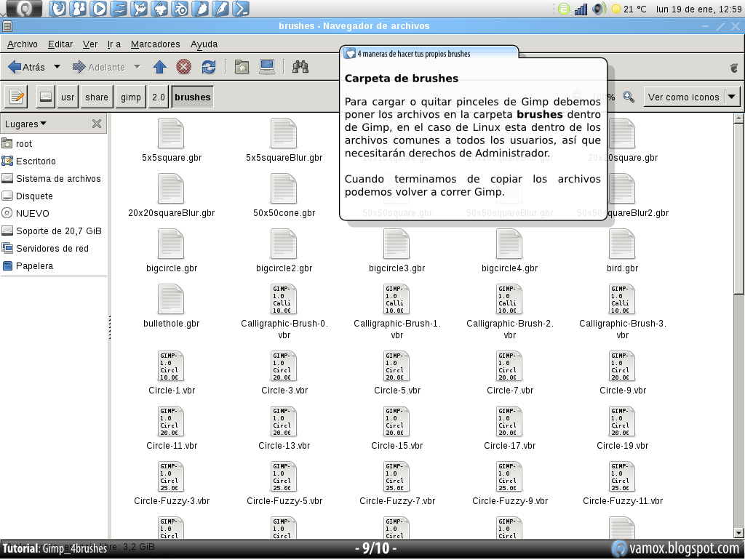Open the Computer icon in toolbar

[267, 67]
